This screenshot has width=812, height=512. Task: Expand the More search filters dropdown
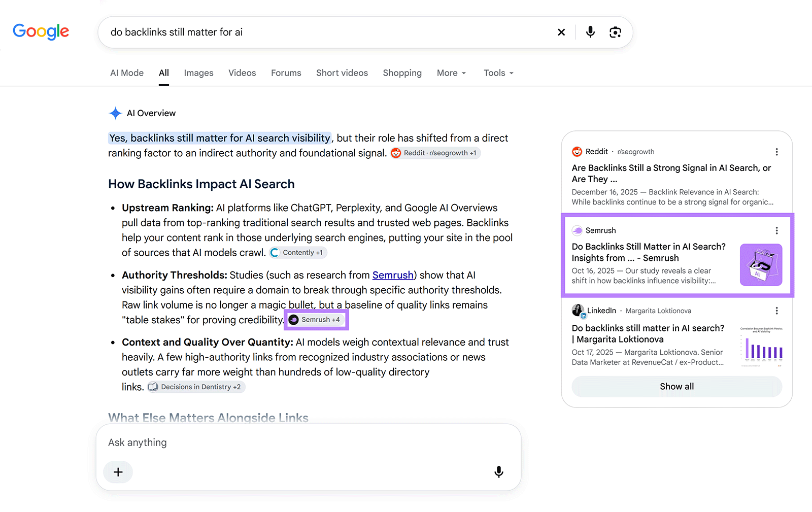(451, 73)
